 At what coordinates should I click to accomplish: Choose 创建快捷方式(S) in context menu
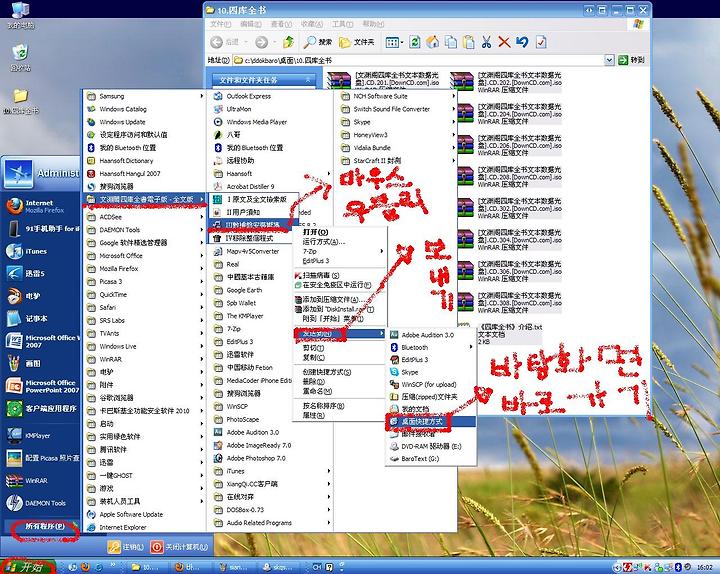(x=327, y=371)
